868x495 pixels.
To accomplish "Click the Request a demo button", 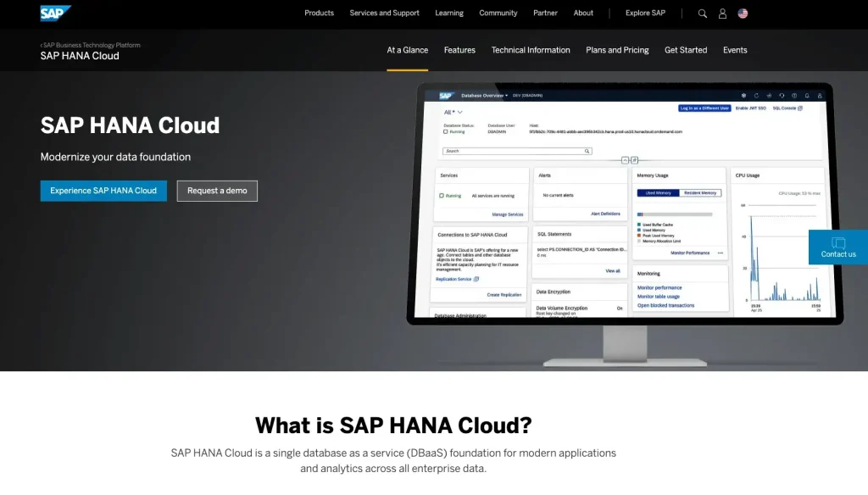I will (217, 191).
